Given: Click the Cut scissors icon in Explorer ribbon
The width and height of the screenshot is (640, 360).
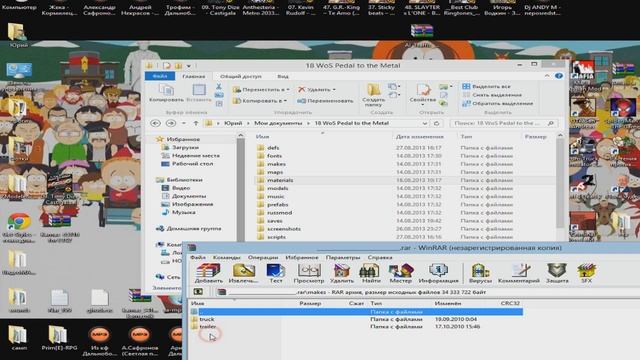Looking at the screenshot, I should [x=219, y=87].
